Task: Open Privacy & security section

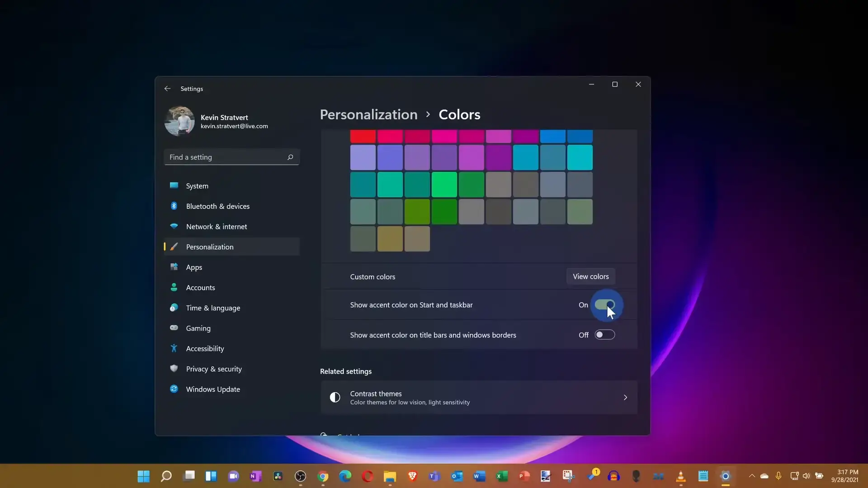Action: click(213, 369)
